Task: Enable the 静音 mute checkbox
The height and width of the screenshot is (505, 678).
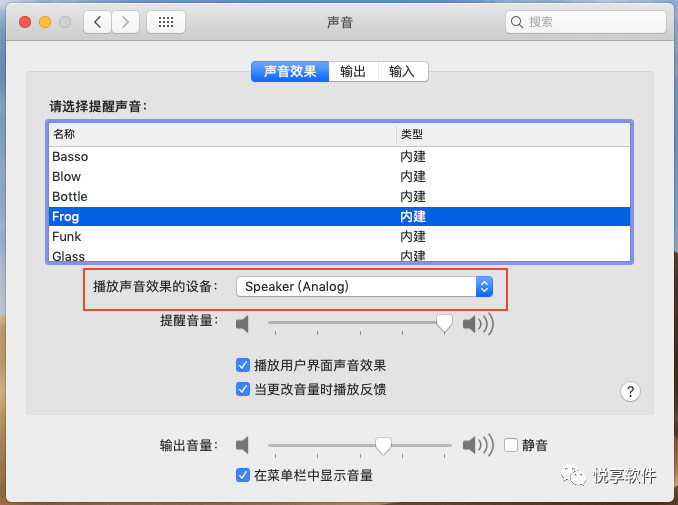Action: [x=511, y=445]
